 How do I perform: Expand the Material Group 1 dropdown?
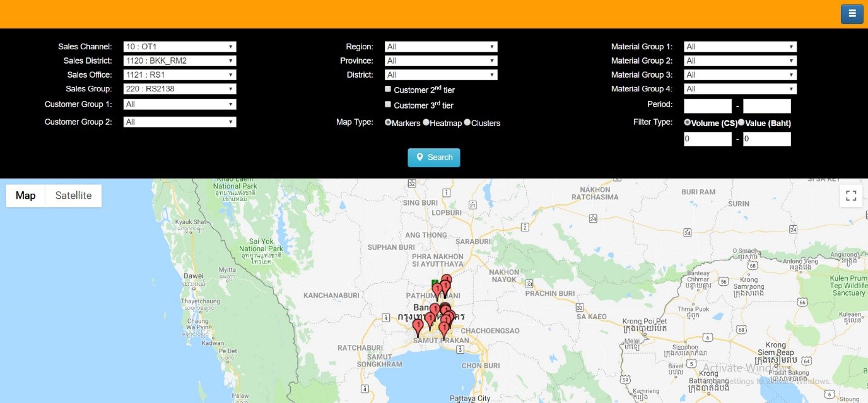point(741,47)
